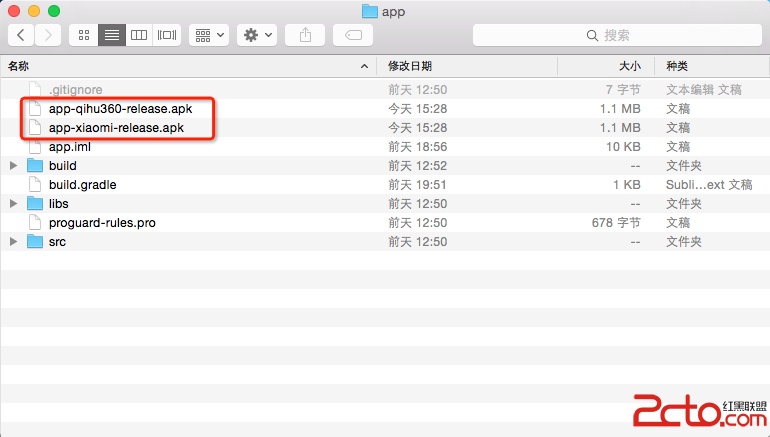The width and height of the screenshot is (770, 437).
Task: Open the item arrangement dropdown
Action: [x=209, y=35]
